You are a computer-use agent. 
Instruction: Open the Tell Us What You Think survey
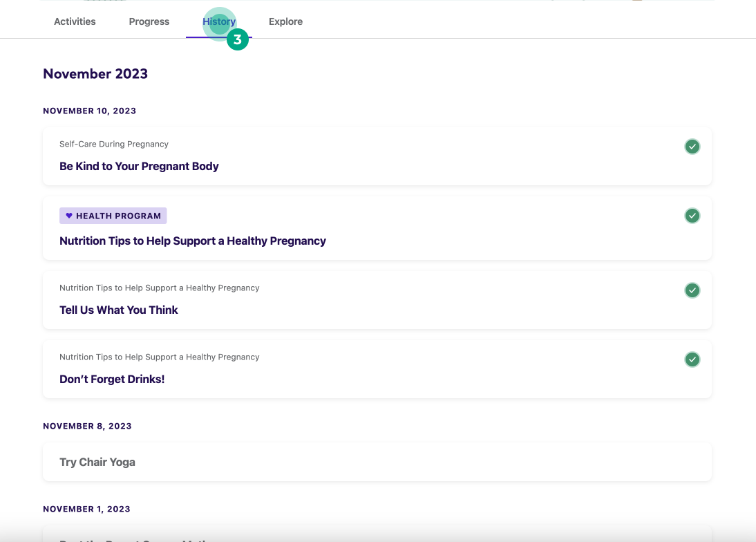[x=118, y=310]
